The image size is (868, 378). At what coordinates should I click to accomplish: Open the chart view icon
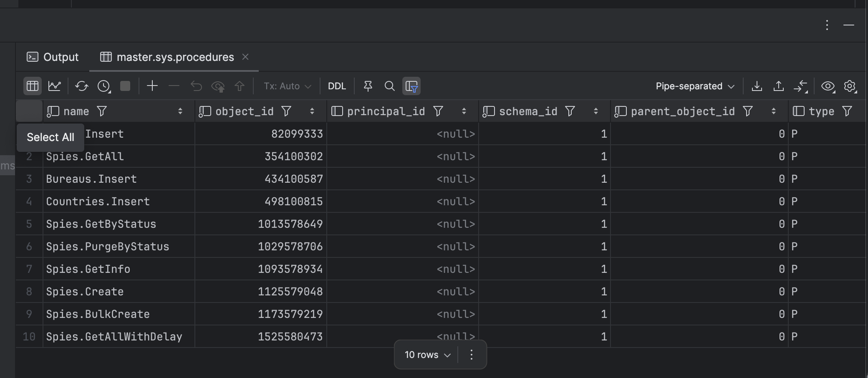pos(55,86)
